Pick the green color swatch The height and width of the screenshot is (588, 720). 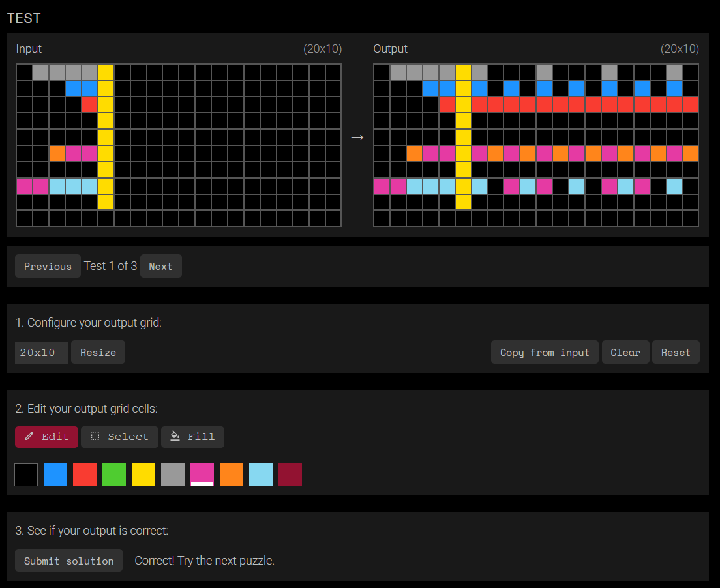click(x=114, y=475)
